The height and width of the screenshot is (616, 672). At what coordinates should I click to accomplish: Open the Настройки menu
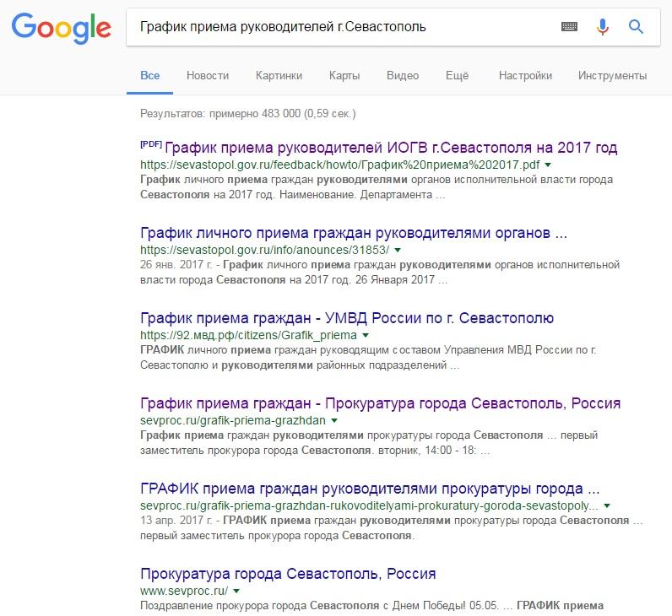click(x=525, y=76)
